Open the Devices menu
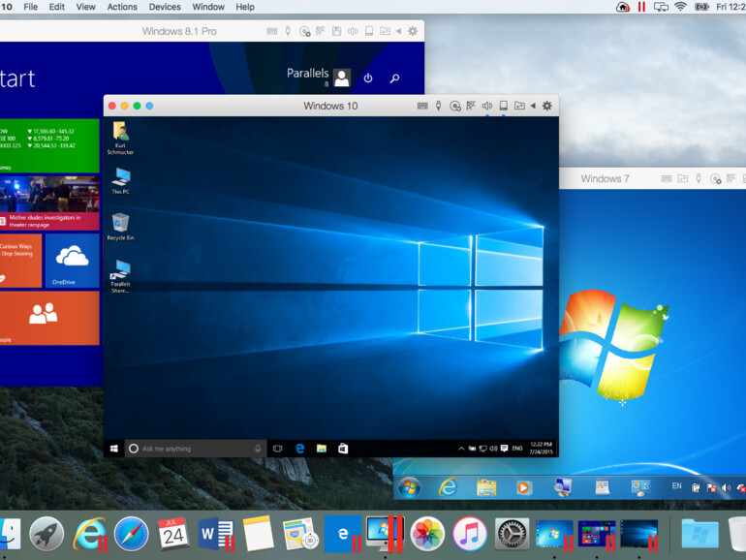 pos(165,7)
